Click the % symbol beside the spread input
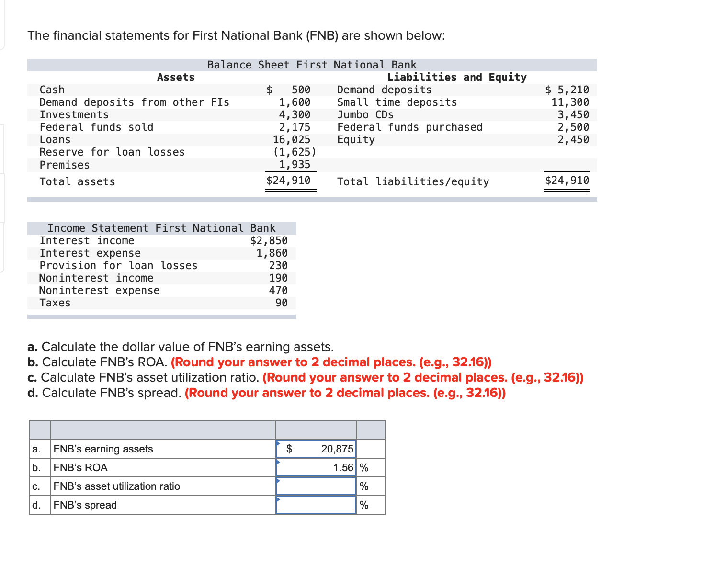Screen dimensions: 726x588 coord(365,505)
